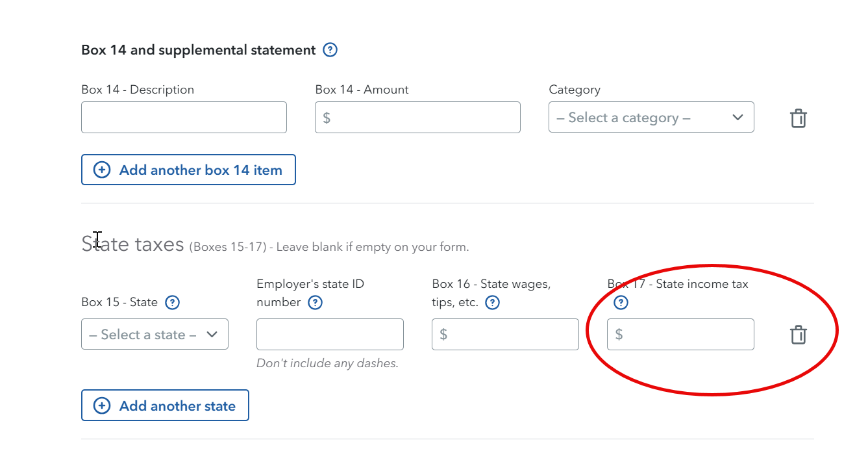Remove the state taxes row with trash icon
Screen dimensions: 868x464
click(x=798, y=335)
